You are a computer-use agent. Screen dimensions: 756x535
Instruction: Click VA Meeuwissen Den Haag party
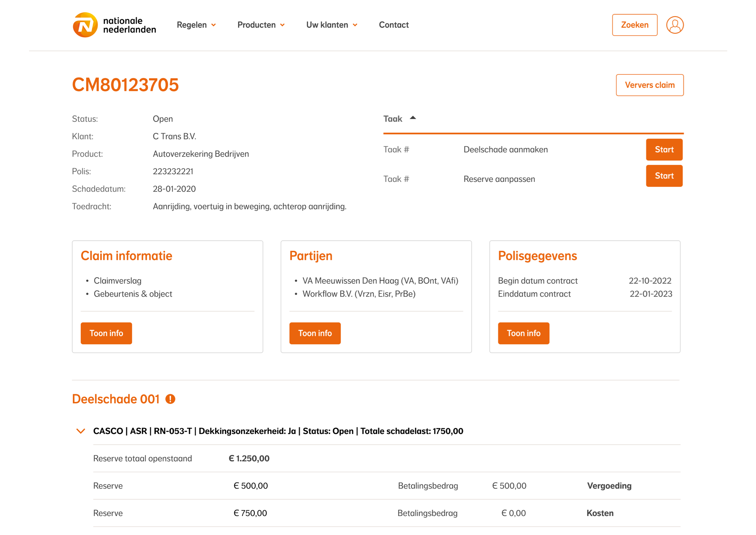point(380,281)
